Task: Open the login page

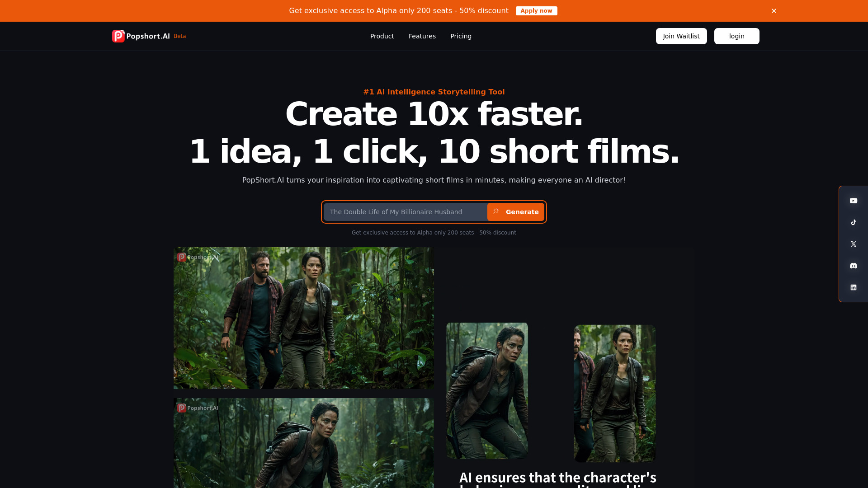Action: (x=737, y=36)
